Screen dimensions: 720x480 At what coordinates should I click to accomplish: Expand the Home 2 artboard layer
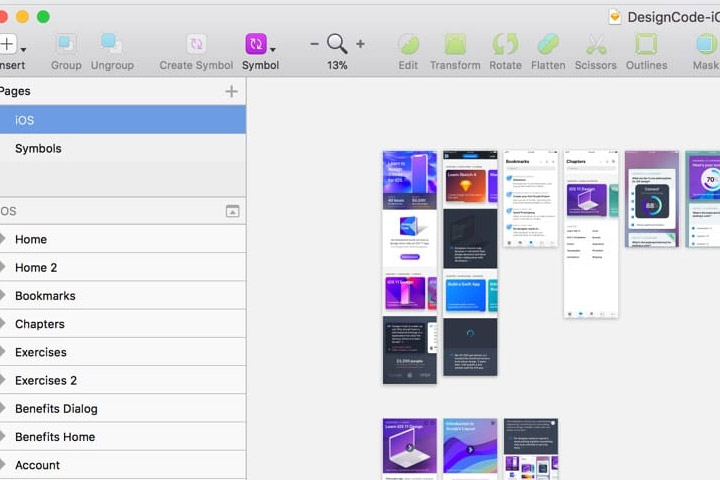click(x=3, y=267)
